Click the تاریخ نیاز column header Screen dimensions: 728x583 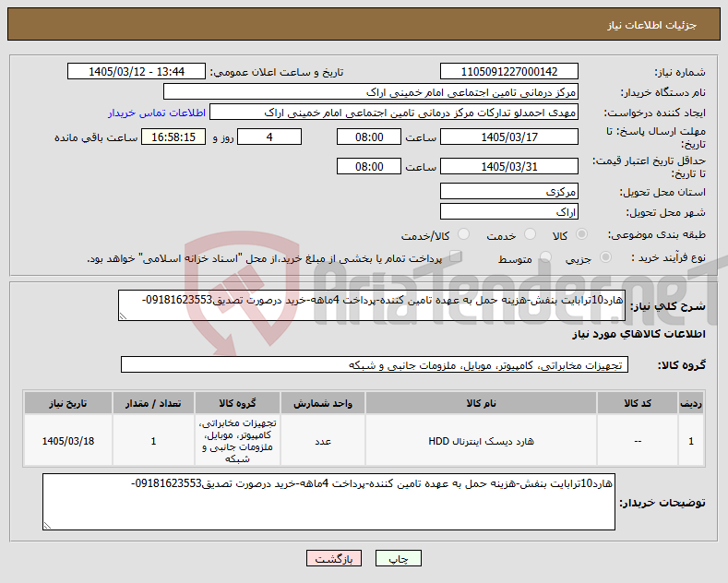click(x=67, y=403)
